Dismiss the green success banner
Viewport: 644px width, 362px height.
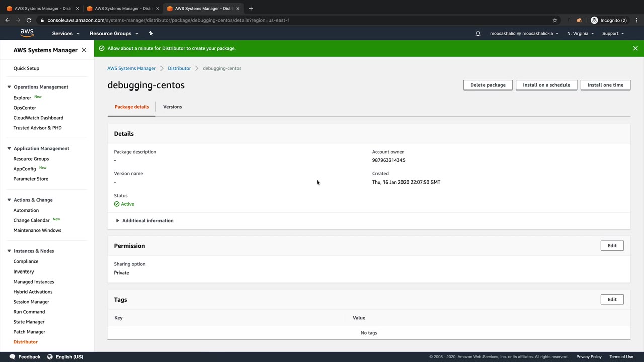click(635, 48)
